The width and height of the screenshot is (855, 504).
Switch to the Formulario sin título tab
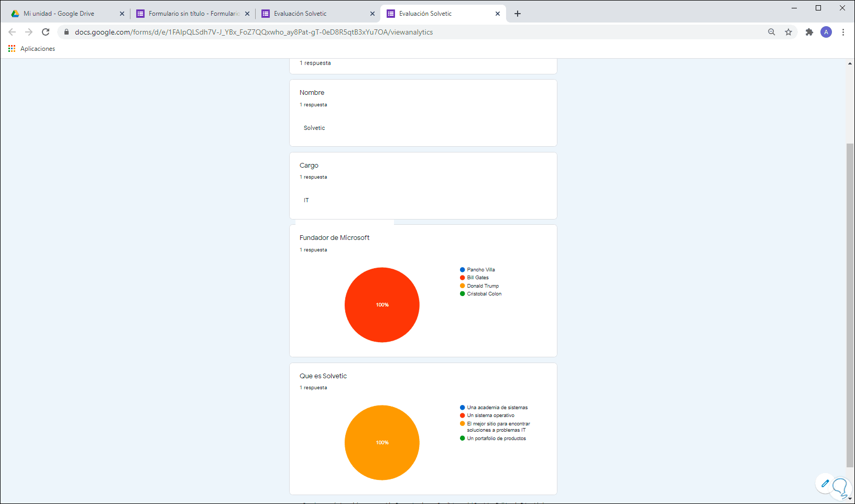tap(192, 14)
